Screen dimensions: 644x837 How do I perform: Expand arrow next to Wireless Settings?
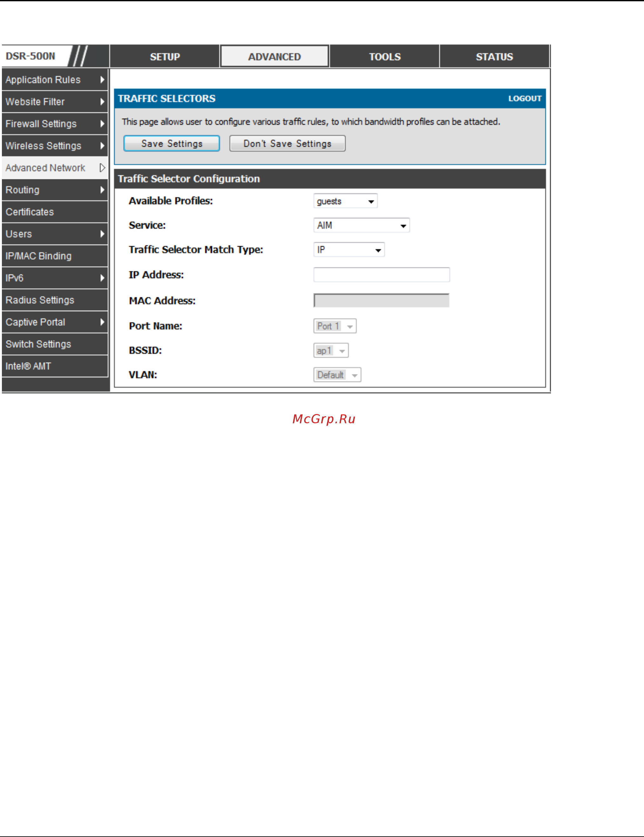(x=102, y=146)
